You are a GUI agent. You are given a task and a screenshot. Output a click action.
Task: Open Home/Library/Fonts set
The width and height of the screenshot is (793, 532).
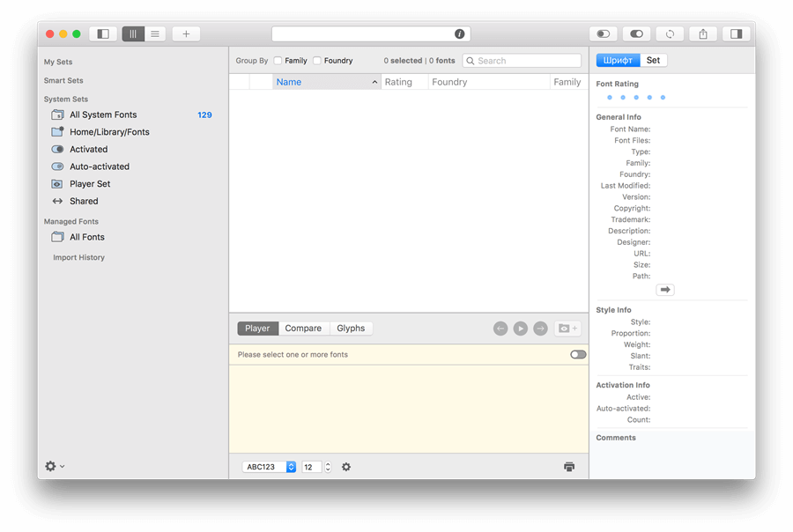pos(131,132)
